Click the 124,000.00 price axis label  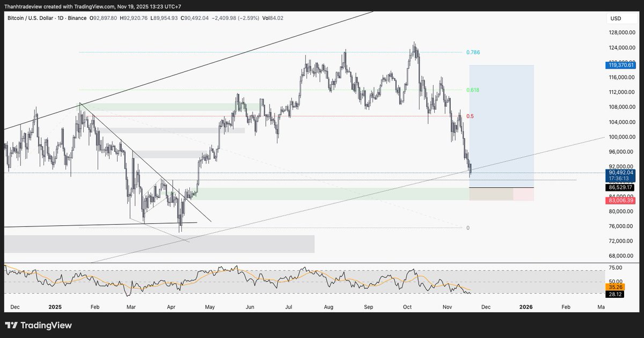click(623, 47)
